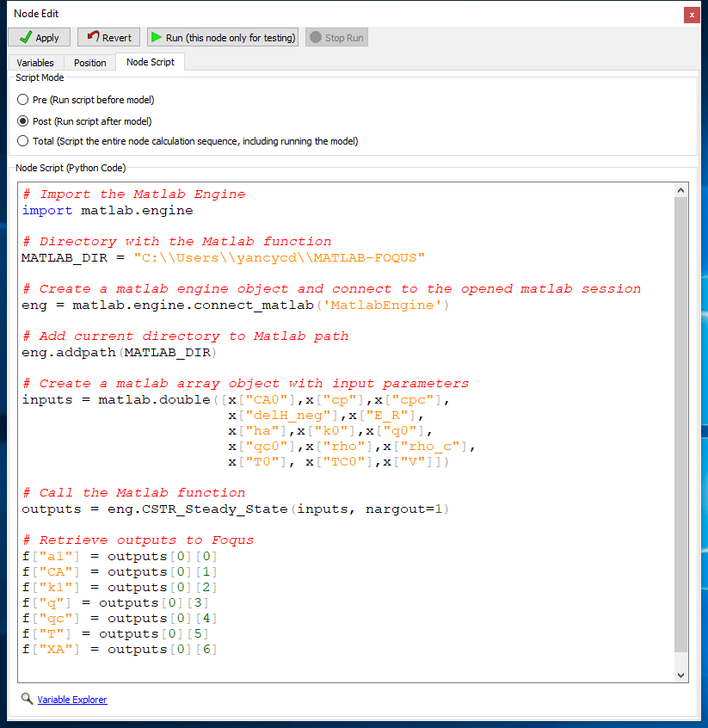Click the x["T0"], x["TC0"] input line

(x=338, y=462)
